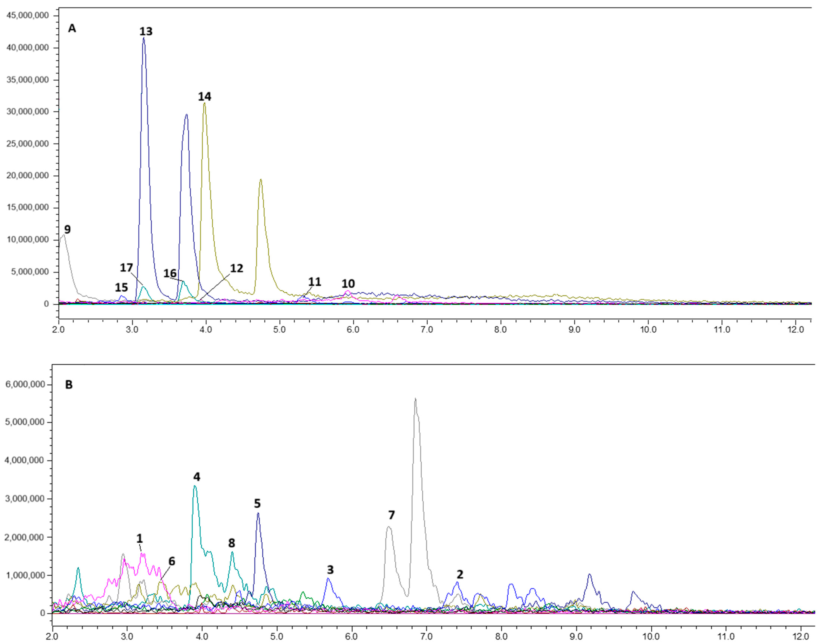Screen dimensions: 820x644
Task: Click peak label 13 in panel A
Action: tap(146, 31)
